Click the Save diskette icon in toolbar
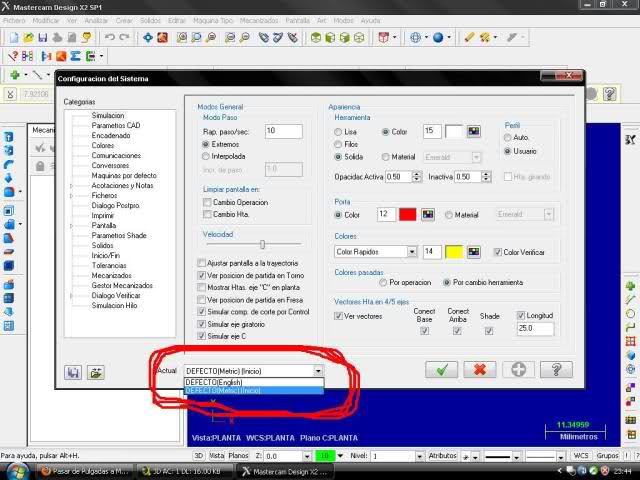 (42, 38)
